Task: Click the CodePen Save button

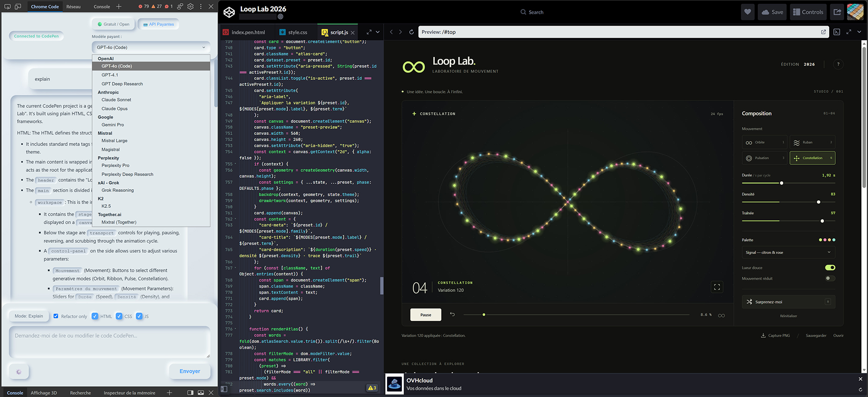Action: tap(772, 12)
